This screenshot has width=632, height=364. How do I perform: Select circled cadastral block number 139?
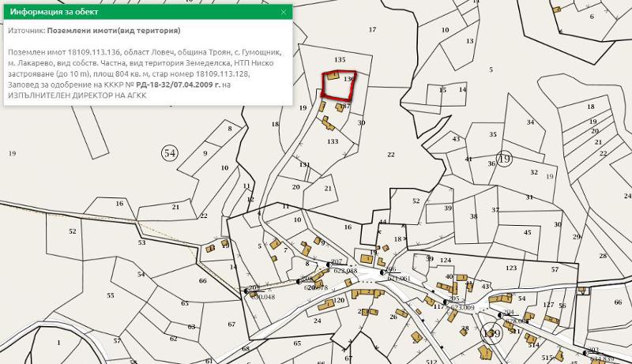(491, 333)
